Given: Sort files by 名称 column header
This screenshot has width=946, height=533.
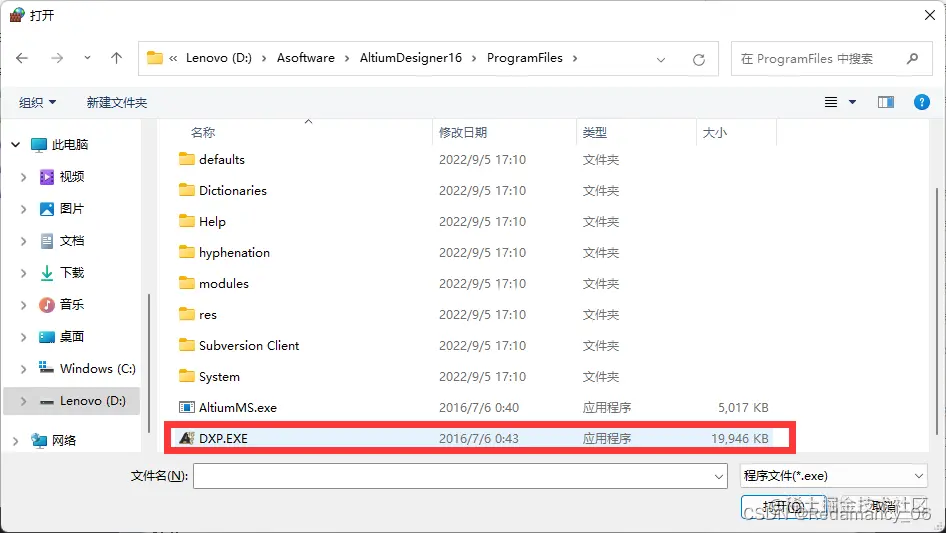Looking at the screenshot, I should pos(203,132).
